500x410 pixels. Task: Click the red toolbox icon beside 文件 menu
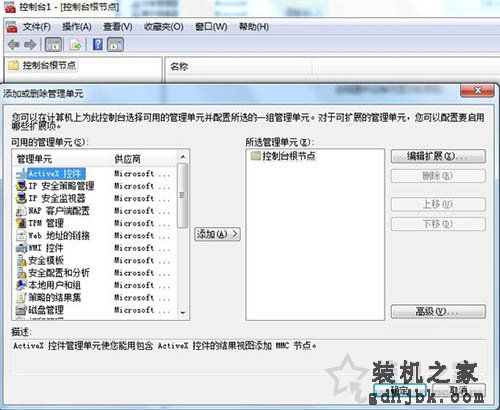[x=12, y=27]
